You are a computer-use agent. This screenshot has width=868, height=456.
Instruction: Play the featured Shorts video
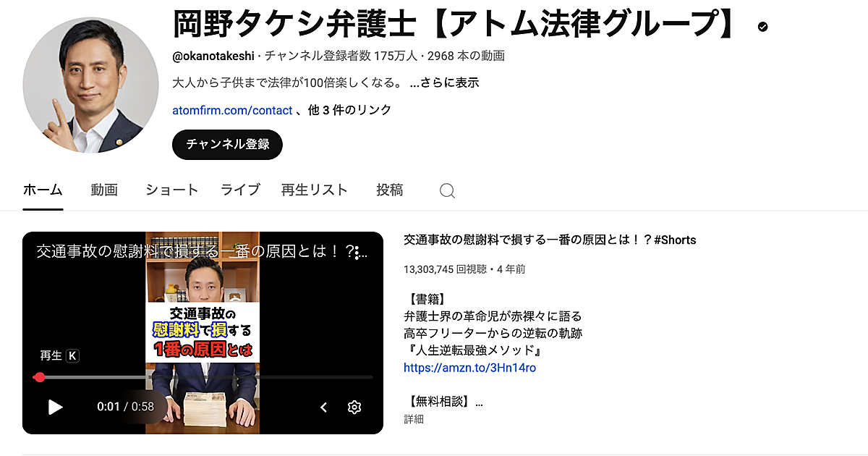(55, 407)
